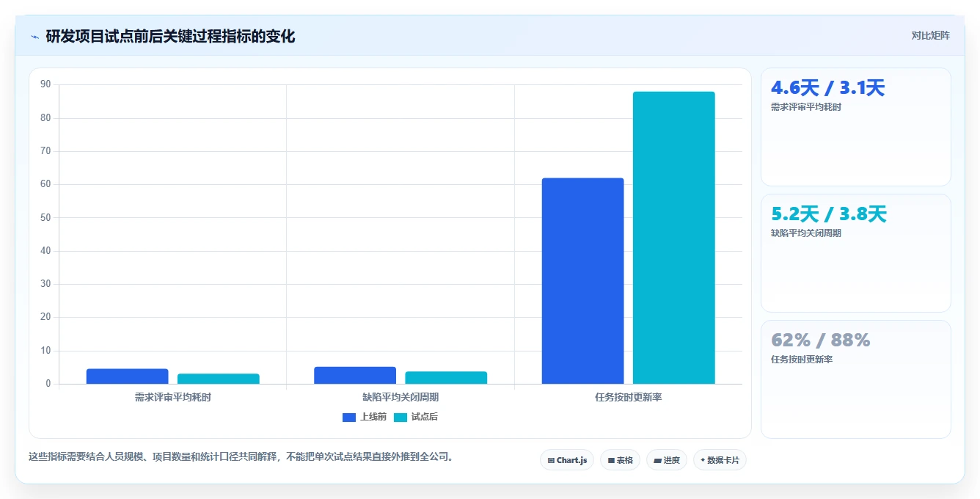
Task: Click the icon in the 表格 chip
Action: [611, 461]
